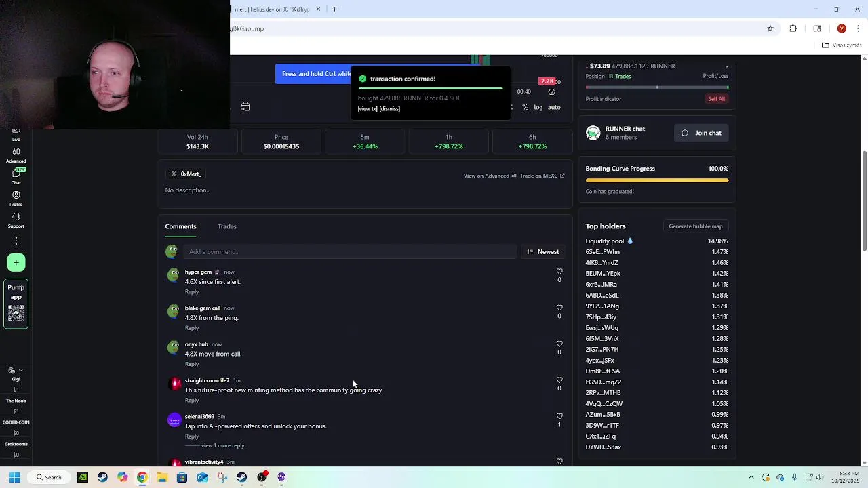
Task: Like straightcrocodile7's comment heart
Action: tap(559, 380)
